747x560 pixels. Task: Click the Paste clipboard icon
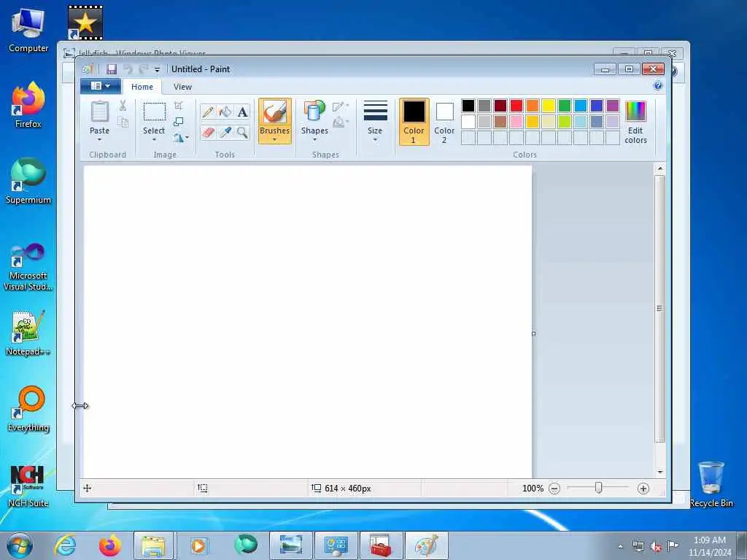point(99,112)
